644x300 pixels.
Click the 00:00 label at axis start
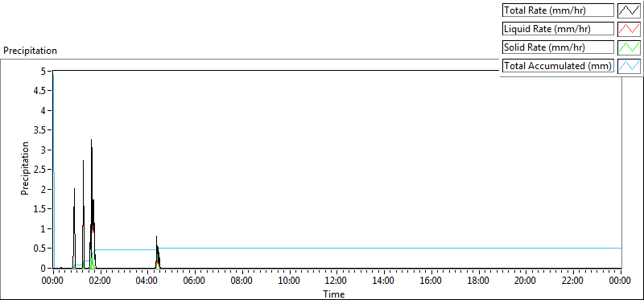(x=53, y=282)
